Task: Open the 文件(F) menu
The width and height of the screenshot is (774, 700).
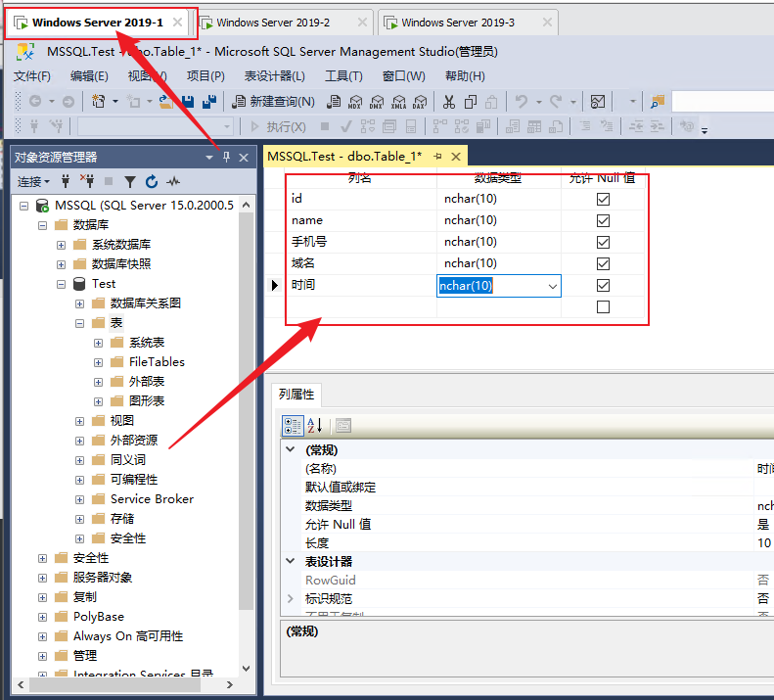Action: coord(31,76)
